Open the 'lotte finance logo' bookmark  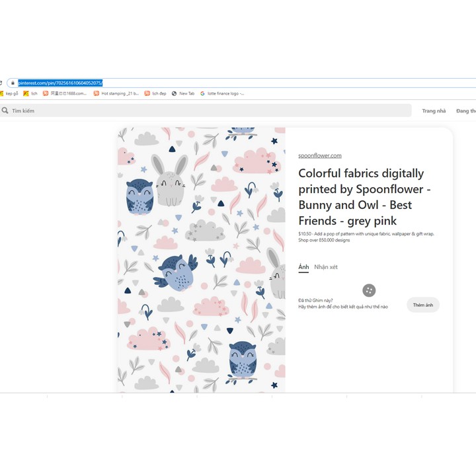(x=222, y=93)
